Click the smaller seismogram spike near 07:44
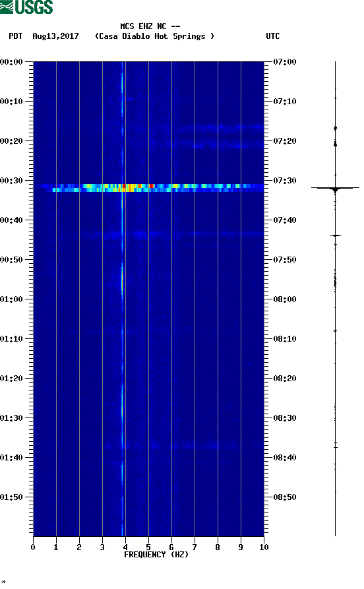This screenshot has width=364, height=589. [336, 235]
